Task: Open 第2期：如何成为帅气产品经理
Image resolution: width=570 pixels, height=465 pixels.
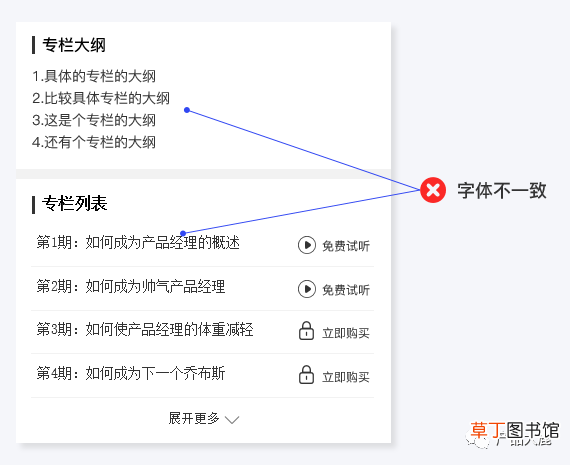Action: point(131,286)
